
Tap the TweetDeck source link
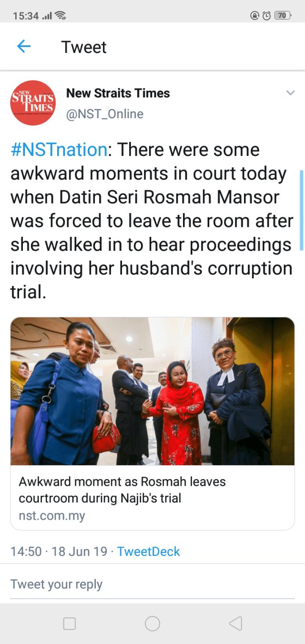149,552
